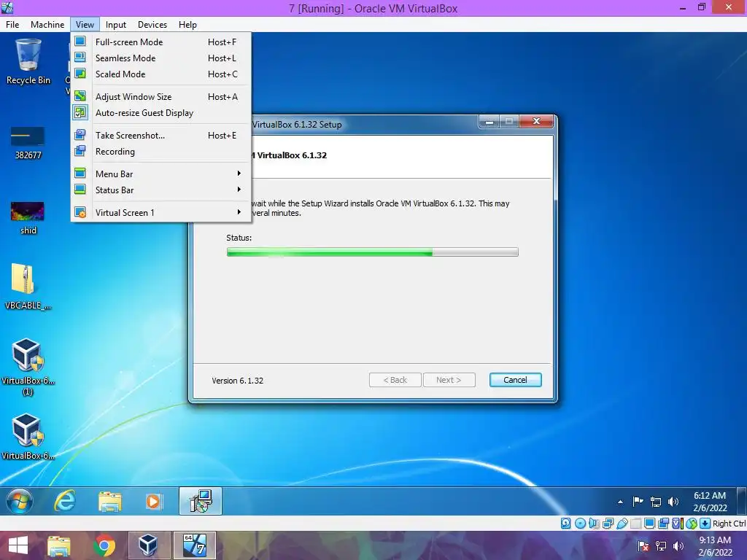Close the open View menu
747x560 pixels.
pos(85,25)
